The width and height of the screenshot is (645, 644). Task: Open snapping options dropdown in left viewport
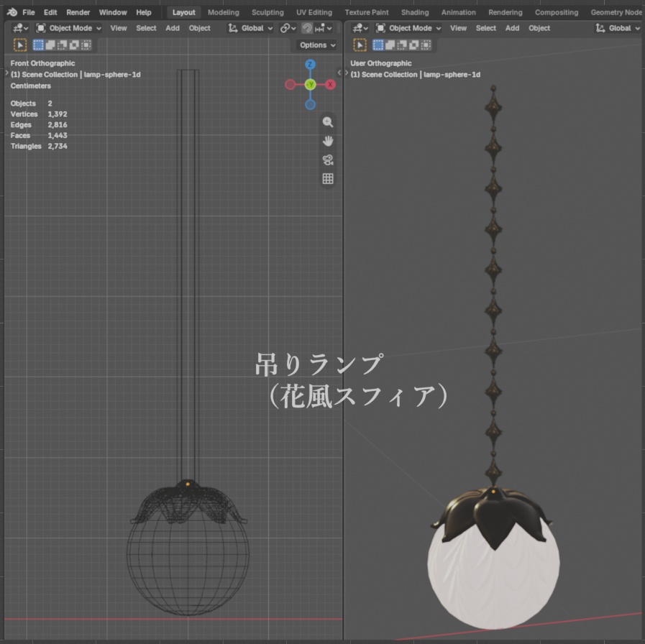(x=323, y=28)
